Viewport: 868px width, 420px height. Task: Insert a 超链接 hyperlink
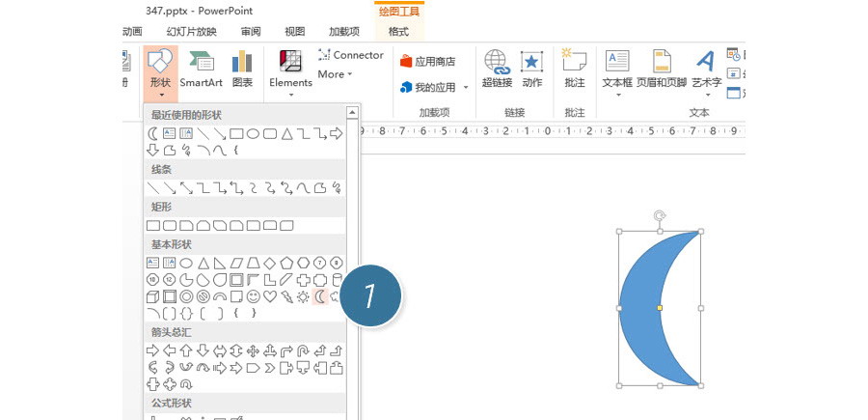(x=497, y=70)
